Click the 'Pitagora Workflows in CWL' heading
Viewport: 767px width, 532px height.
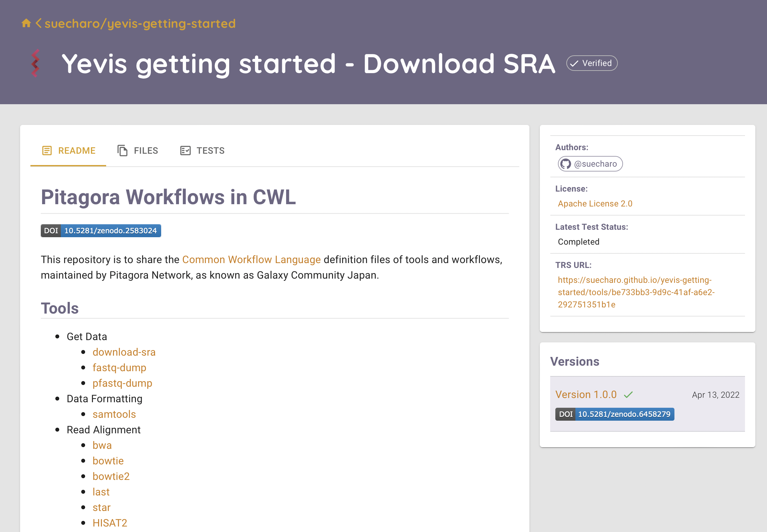(x=168, y=197)
